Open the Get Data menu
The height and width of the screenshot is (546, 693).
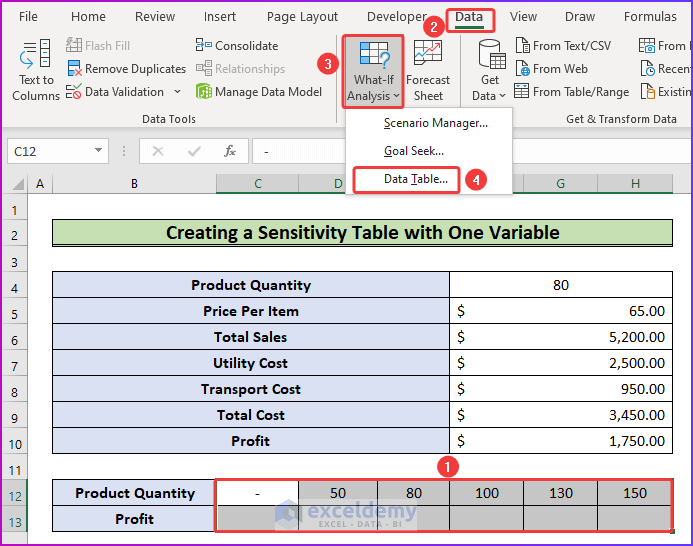(489, 71)
